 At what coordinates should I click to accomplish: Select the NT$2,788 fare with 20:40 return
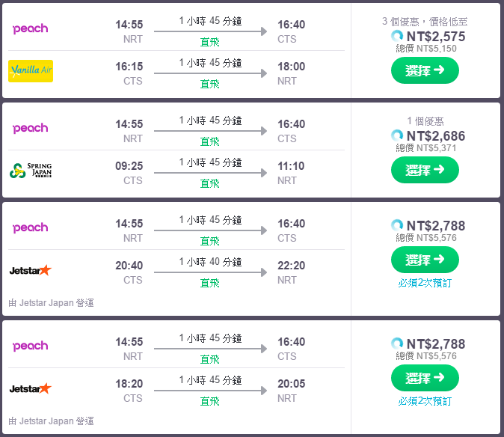pos(425,260)
